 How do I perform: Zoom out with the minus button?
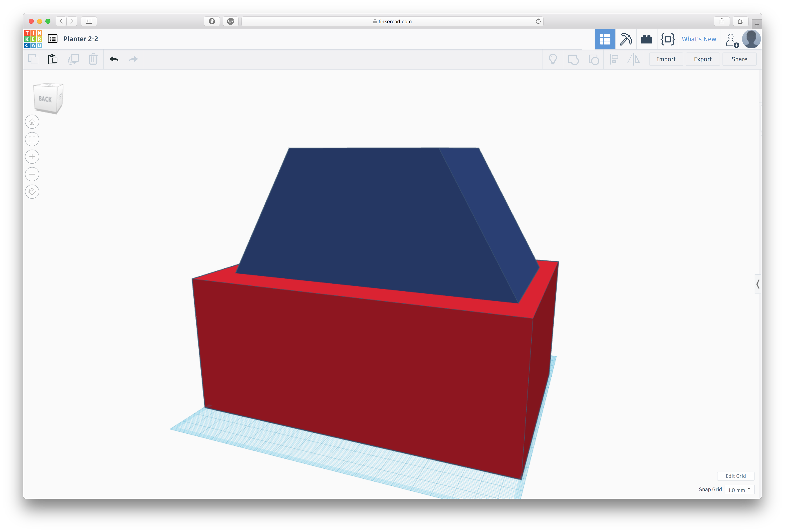(x=32, y=174)
